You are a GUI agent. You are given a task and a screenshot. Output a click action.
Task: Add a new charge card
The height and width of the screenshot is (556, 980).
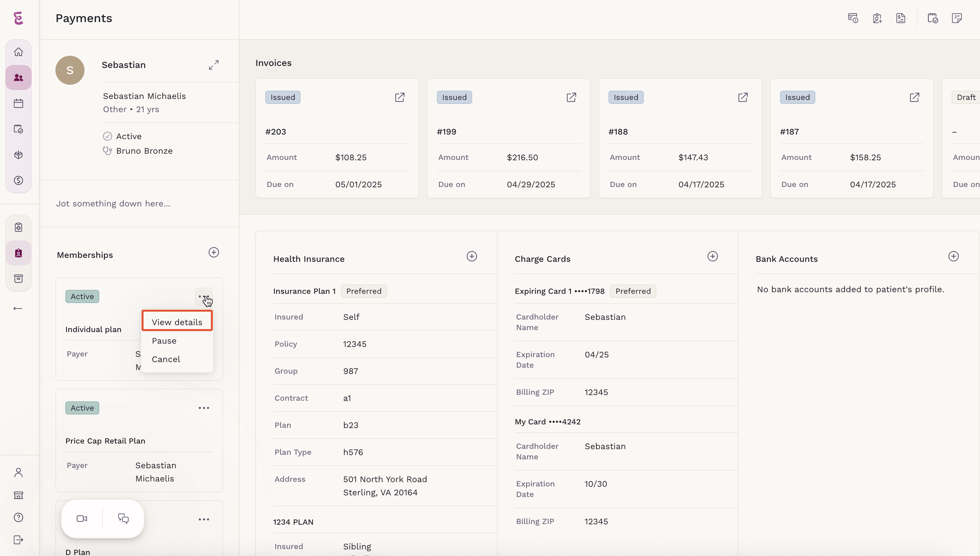click(712, 256)
